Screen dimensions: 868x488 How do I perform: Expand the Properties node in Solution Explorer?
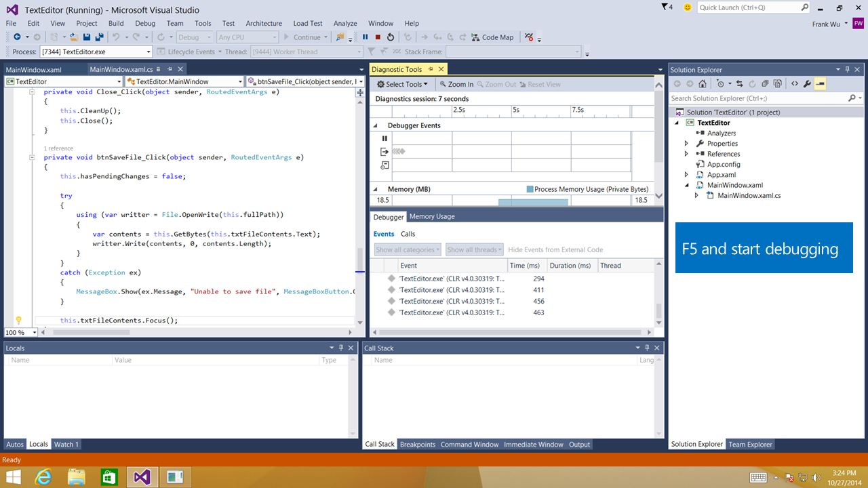coord(686,144)
